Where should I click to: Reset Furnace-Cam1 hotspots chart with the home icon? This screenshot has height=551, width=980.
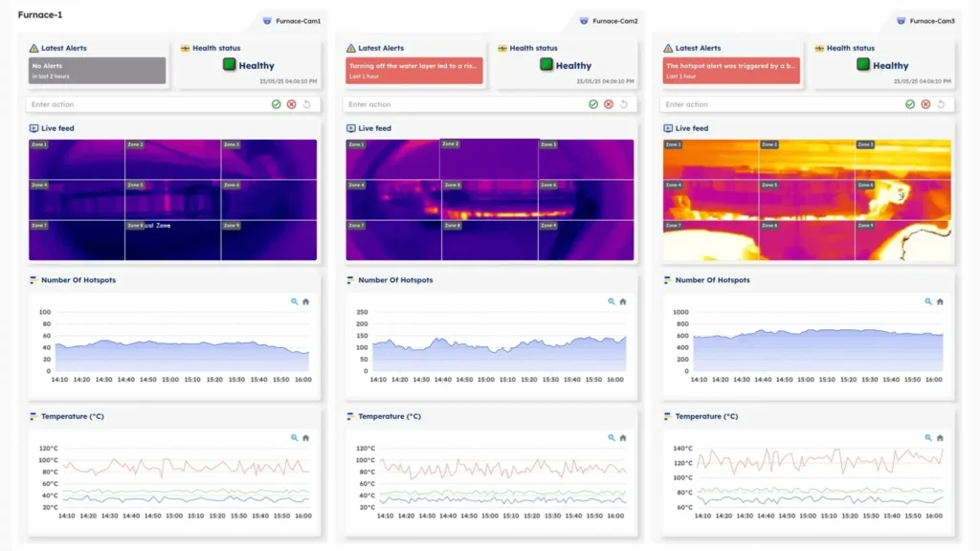coord(306,301)
